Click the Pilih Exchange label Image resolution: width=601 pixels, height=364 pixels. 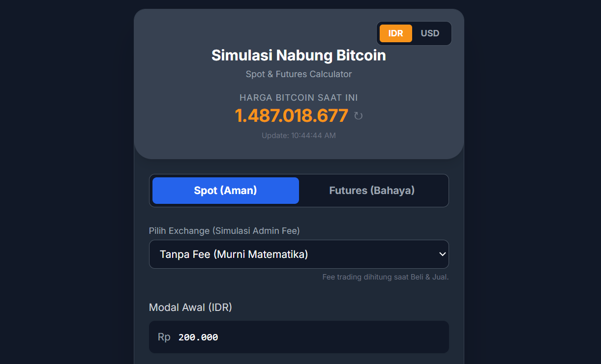(224, 231)
